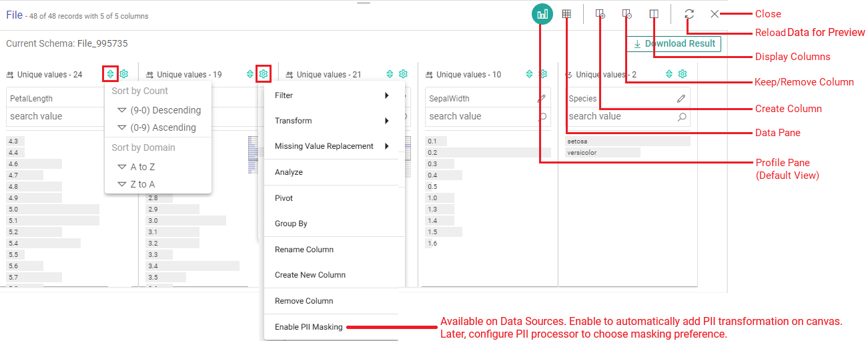868x341 pixels.
Task: Choose Pivot from the column menu
Action: [284, 198]
